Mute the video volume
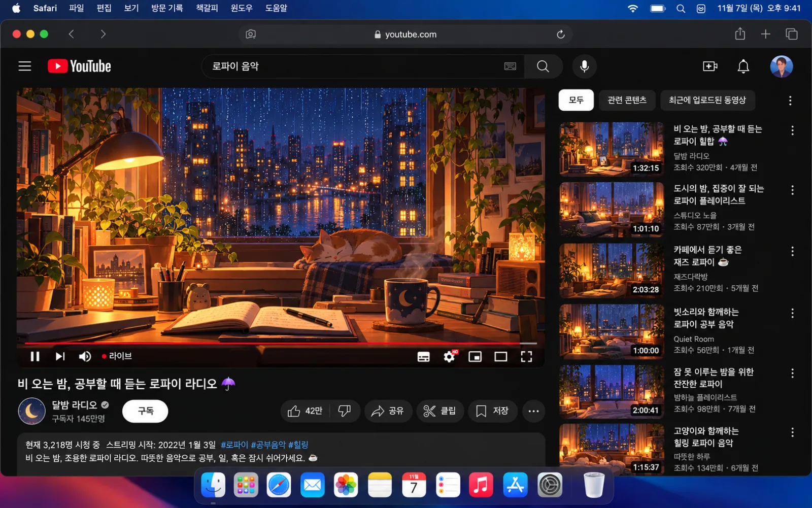Screen dimensions: 812x508 85,356
